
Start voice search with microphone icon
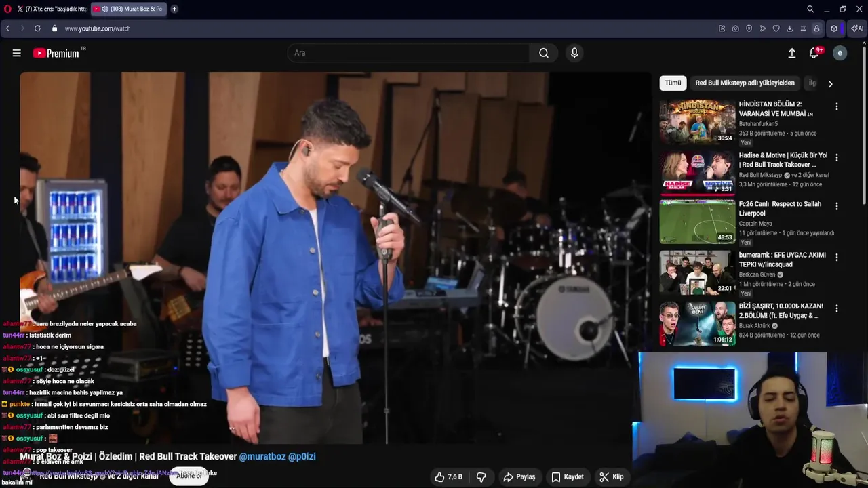click(x=574, y=53)
